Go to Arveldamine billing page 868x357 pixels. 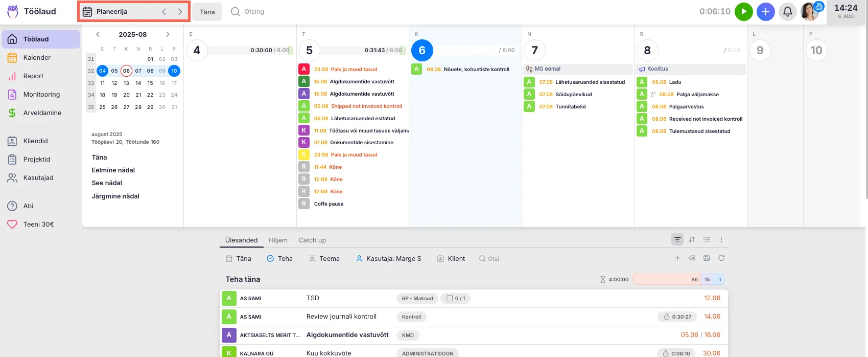[x=42, y=113]
